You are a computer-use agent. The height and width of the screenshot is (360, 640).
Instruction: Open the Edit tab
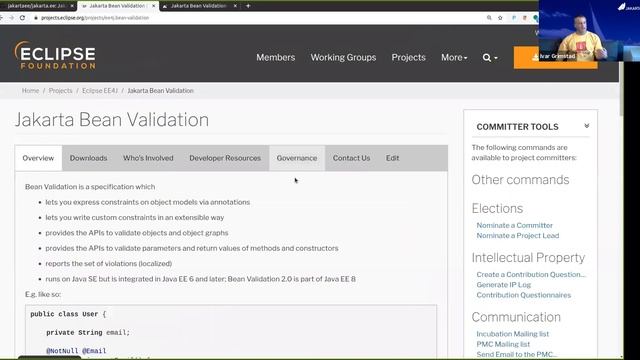(x=392, y=158)
